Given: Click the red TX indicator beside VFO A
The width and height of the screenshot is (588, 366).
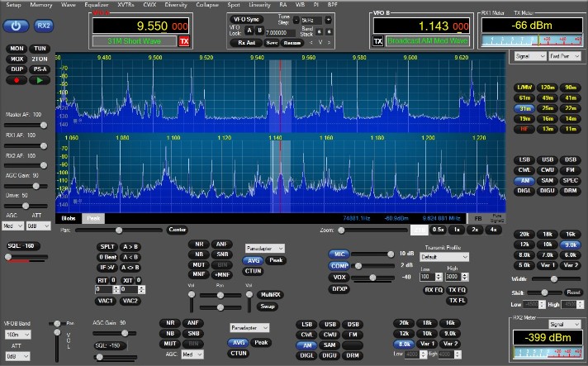Looking at the screenshot, I should (183, 40).
